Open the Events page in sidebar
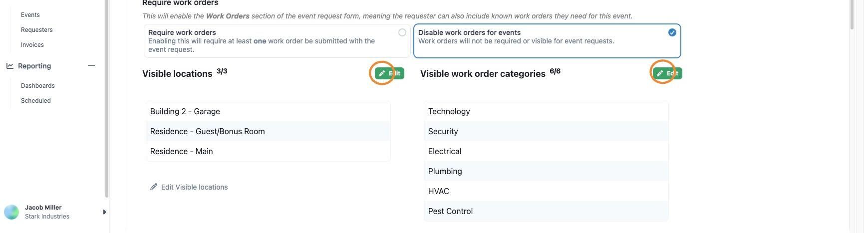The width and height of the screenshot is (868, 233). click(x=30, y=15)
